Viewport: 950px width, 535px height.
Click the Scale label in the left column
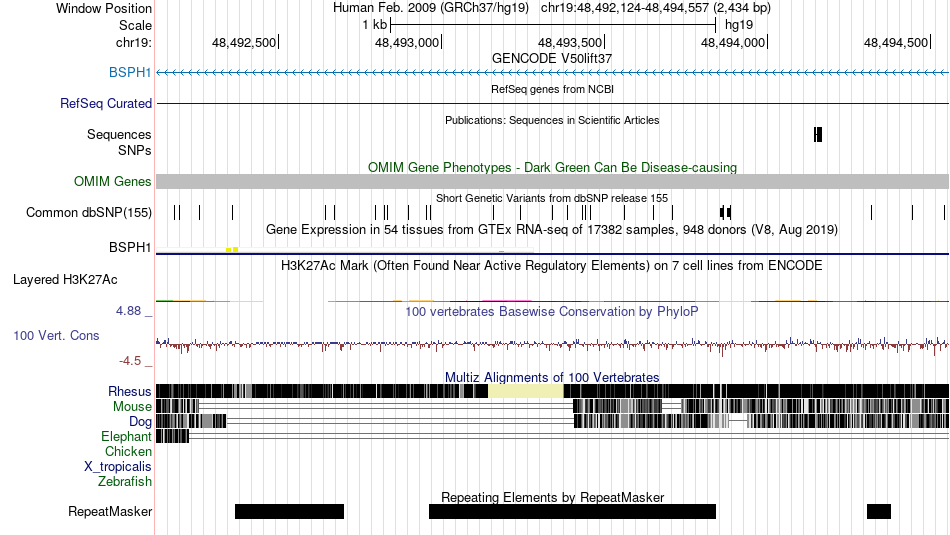pyautogui.click(x=135, y=25)
